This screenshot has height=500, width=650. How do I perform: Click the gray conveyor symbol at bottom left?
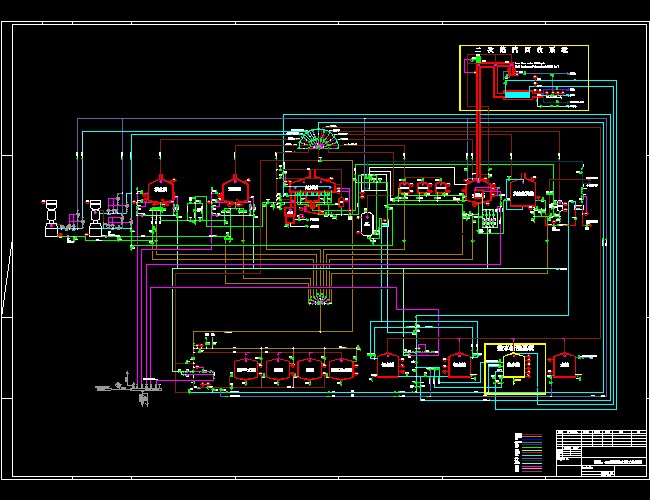coord(129,387)
